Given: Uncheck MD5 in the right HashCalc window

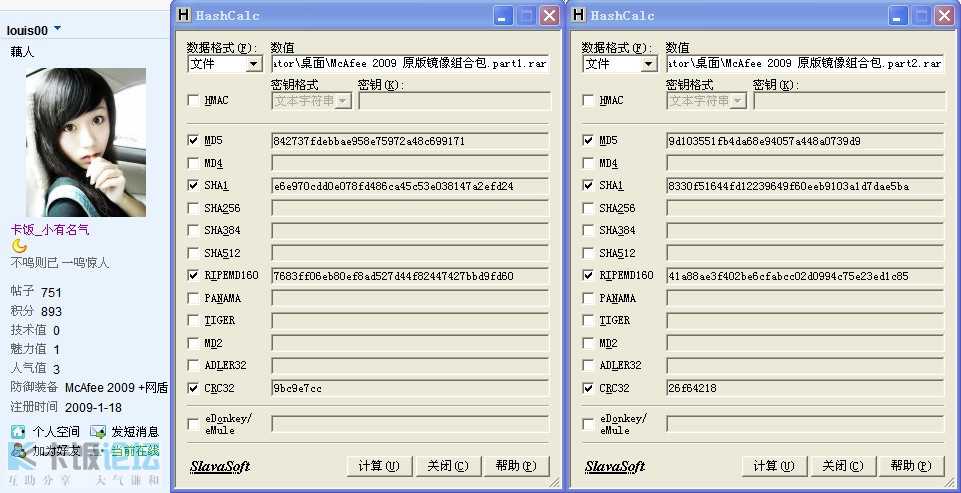Looking at the screenshot, I should [x=588, y=140].
